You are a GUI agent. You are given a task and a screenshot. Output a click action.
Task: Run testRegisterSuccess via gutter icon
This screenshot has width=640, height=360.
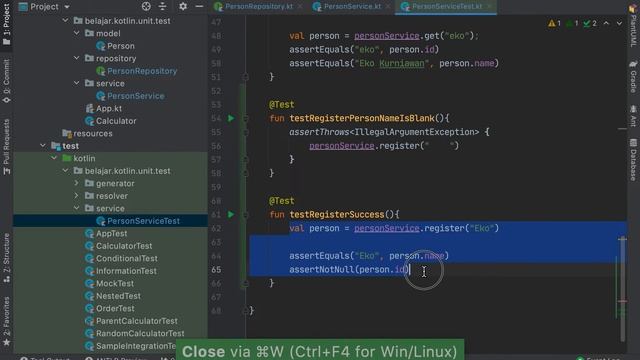click(231, 214)
